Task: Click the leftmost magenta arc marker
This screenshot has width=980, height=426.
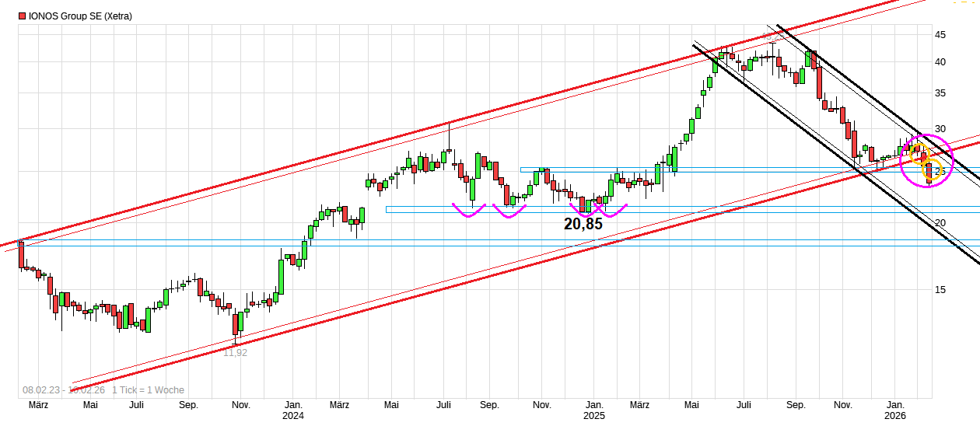Action: tap(469, 211)
